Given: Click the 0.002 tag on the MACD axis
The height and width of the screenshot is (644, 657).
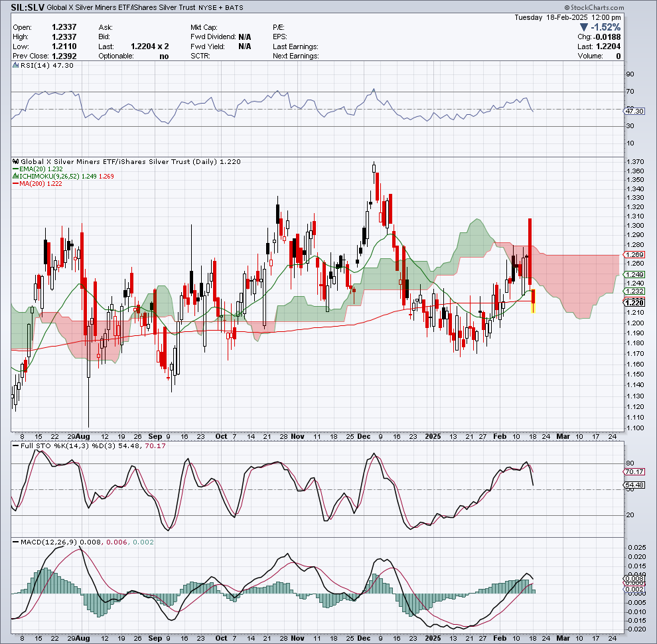Looking at the screenshot, I should point(634,589).
